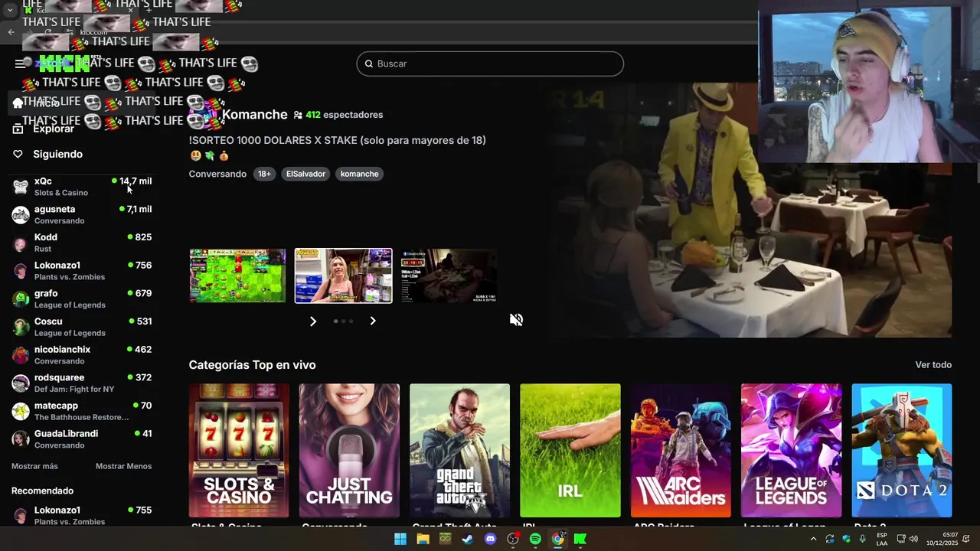This screenshot has width=980, height=551.
Task: Open Just Chatting category card
Action: (x=349, y=451)
